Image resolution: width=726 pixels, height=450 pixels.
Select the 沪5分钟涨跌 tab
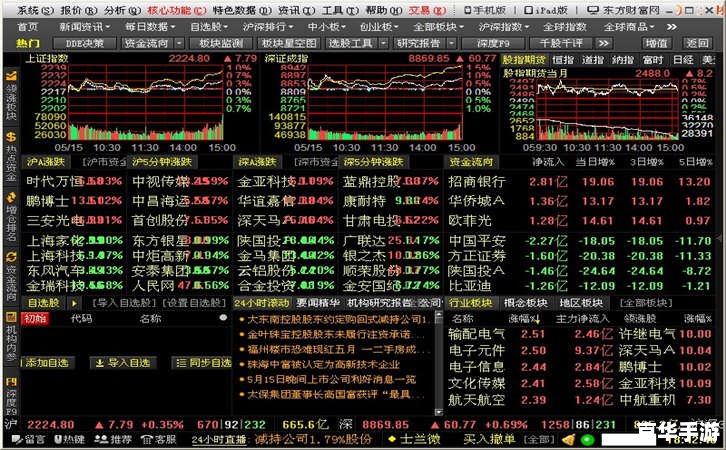pos(162,162)
